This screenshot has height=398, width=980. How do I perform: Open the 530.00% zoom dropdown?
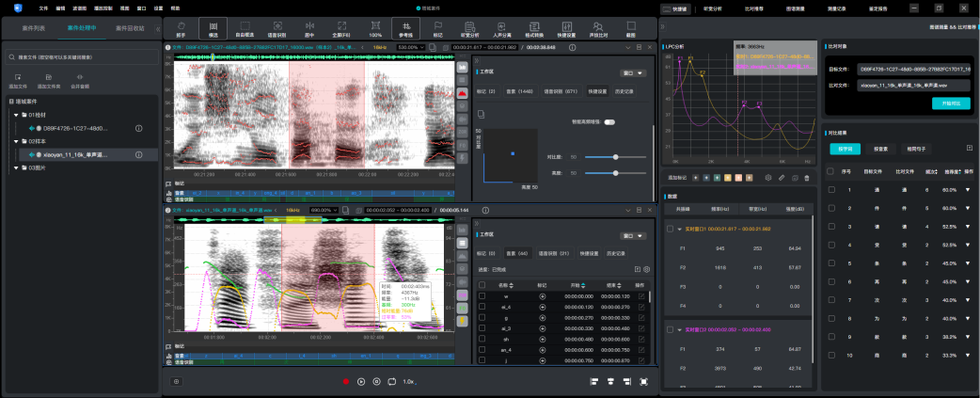pyautogui.click(x=411, y=46)
